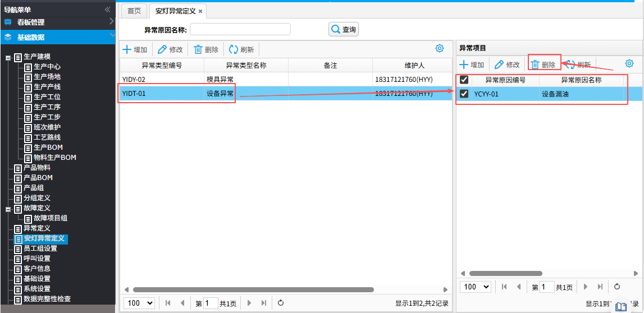Click the 增加 plus icon in left toolbar
The image size is (644, 313).
click(x=127, y=49)
